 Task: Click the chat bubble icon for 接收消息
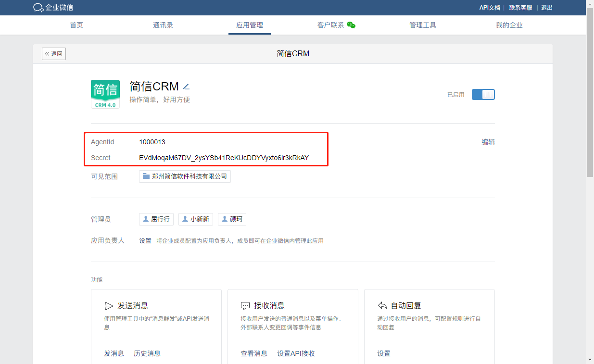pos(245,306)
